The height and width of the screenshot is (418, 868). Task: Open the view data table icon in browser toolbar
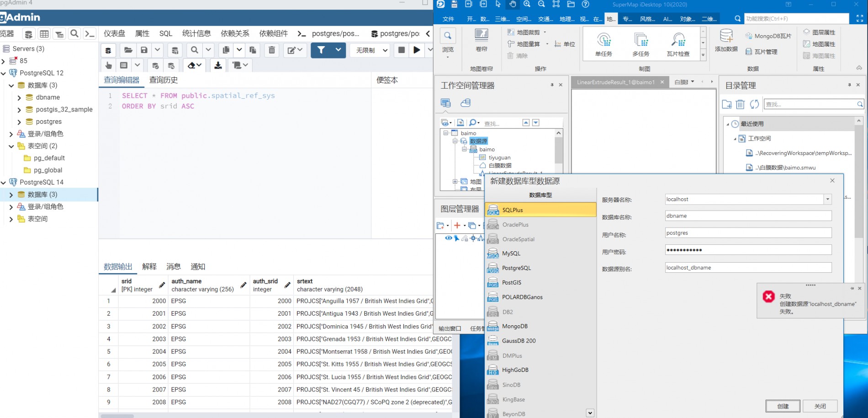(44, 34)
